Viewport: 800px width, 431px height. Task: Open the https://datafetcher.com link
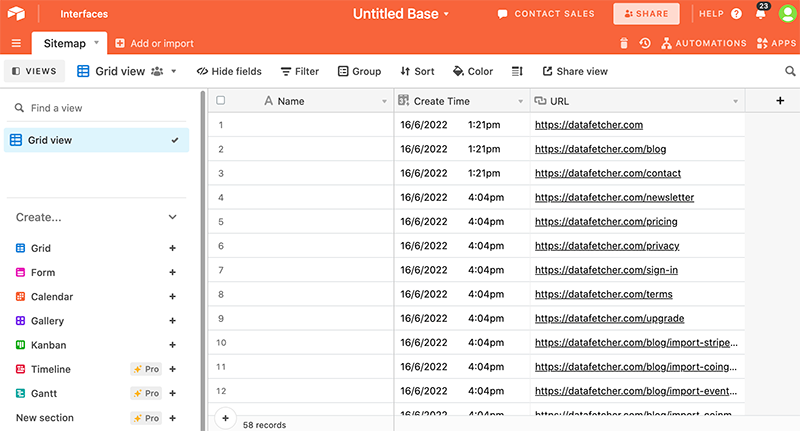(x=589, y=125)
